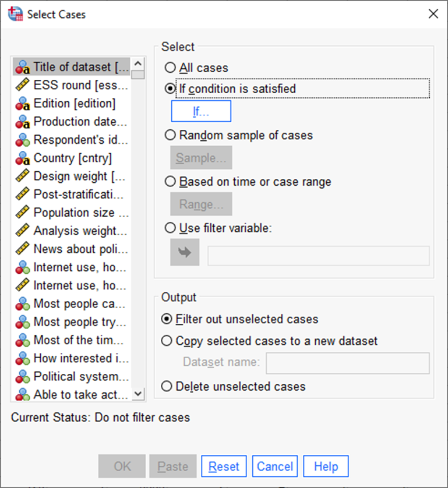448x488 pixels.
Task: Click the Cancel button
Action: (x=275, y=466)
